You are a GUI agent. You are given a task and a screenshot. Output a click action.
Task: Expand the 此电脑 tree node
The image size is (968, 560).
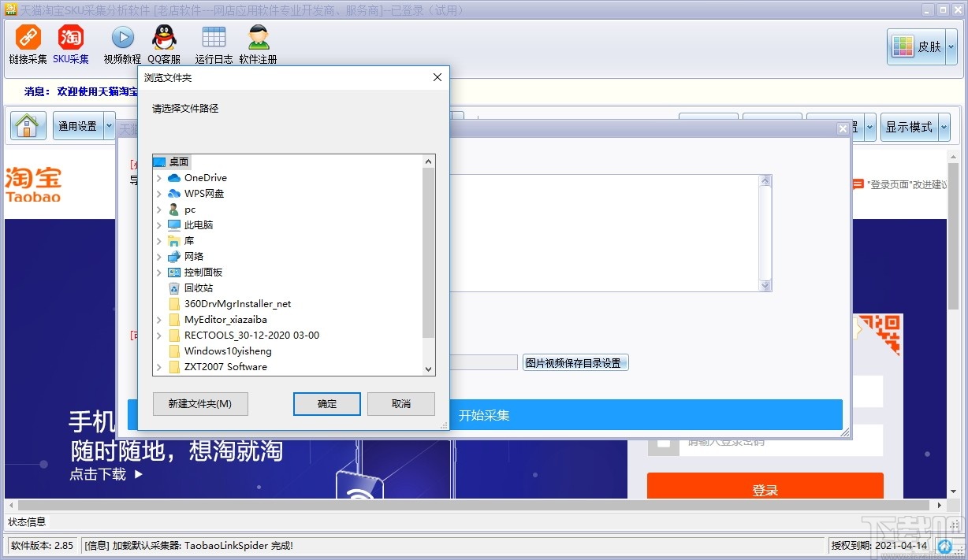(159, 225)
